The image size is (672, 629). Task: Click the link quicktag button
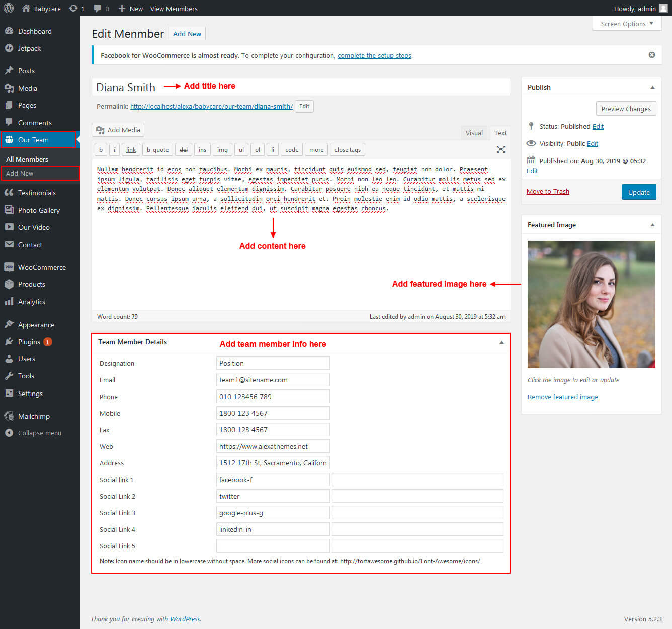131,149
